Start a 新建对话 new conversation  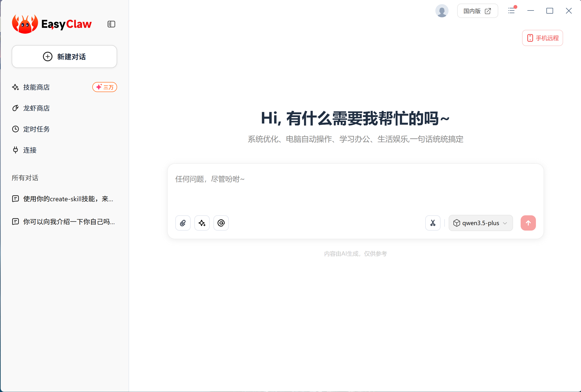click(64, 57)
